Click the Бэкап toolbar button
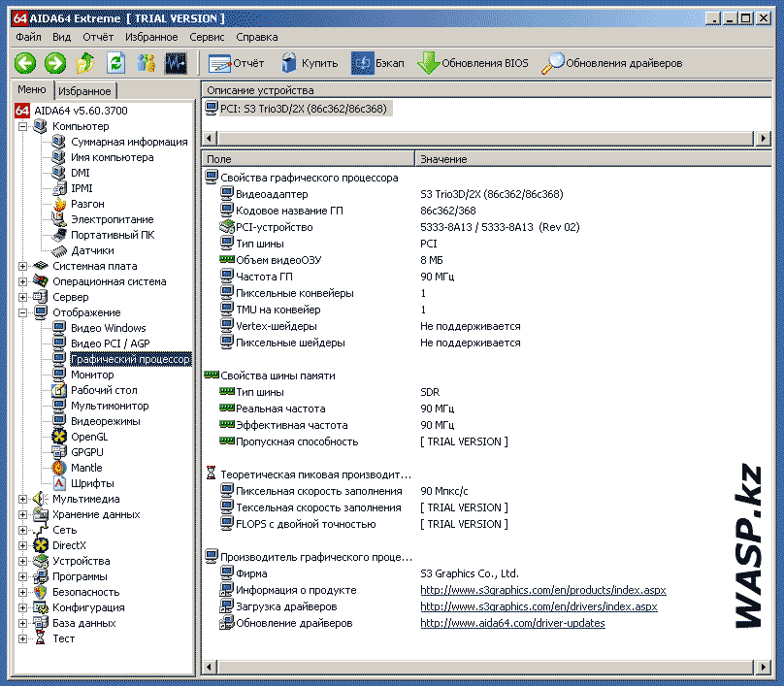Screen dimensions: 784x686 [x=377, y=63]
